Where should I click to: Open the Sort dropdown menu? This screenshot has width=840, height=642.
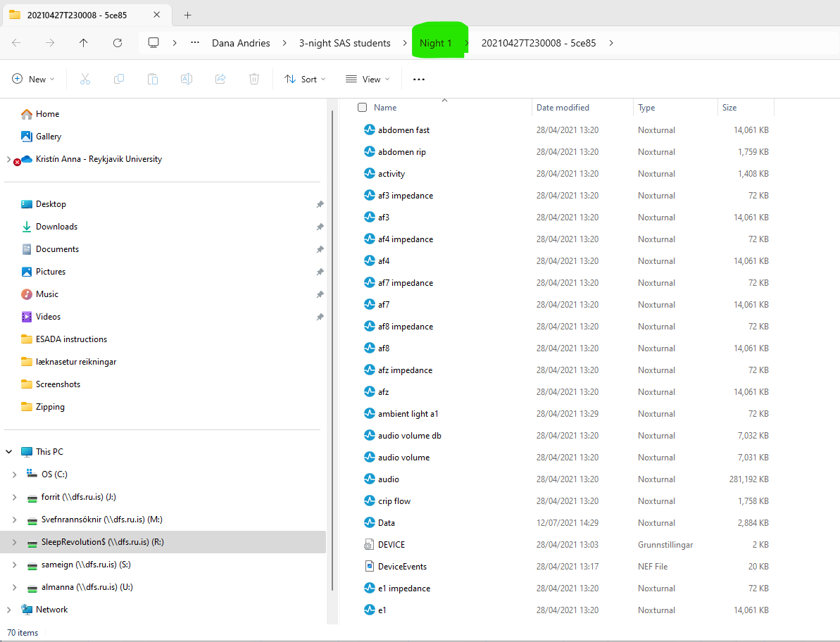point(305,80)
